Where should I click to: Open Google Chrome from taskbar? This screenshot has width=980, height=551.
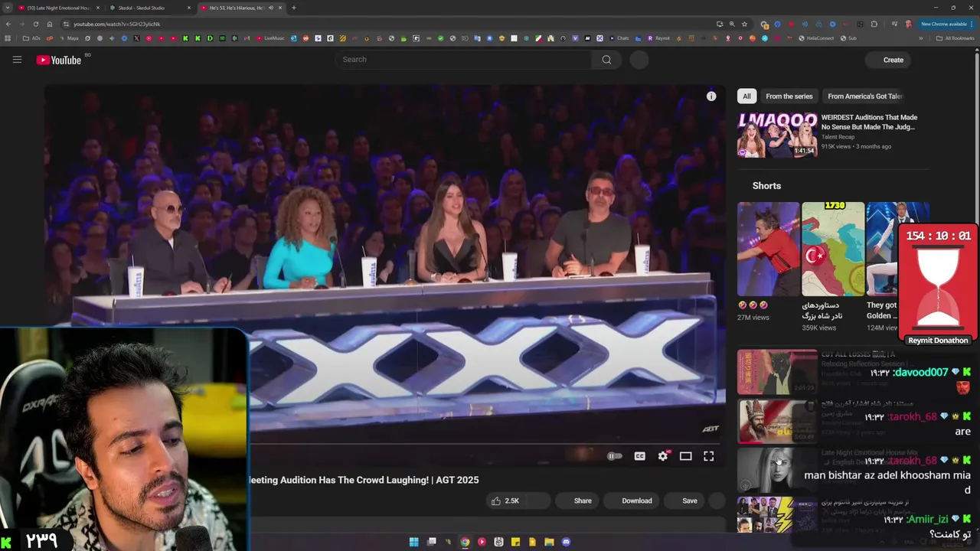pos(465,542)
